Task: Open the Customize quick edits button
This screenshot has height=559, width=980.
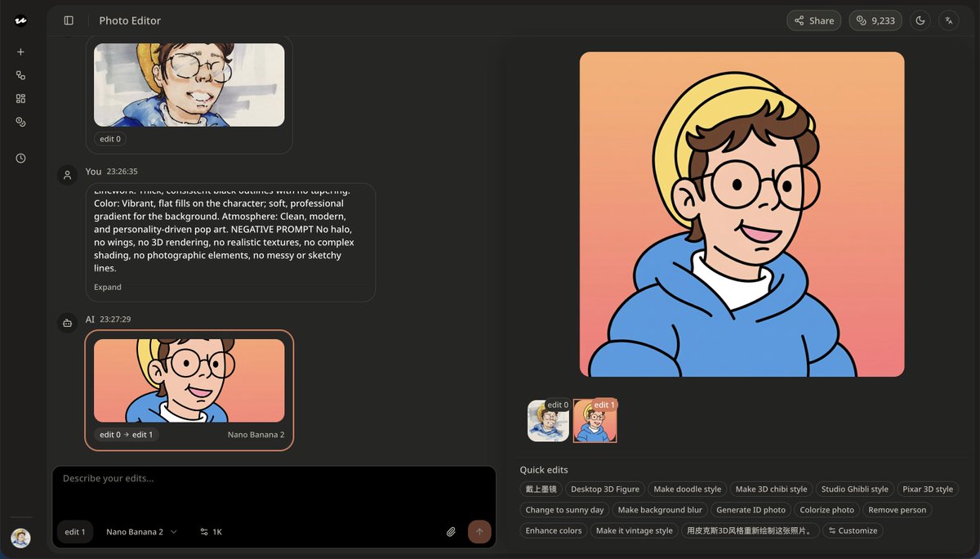Action: [x=853, y=530]
